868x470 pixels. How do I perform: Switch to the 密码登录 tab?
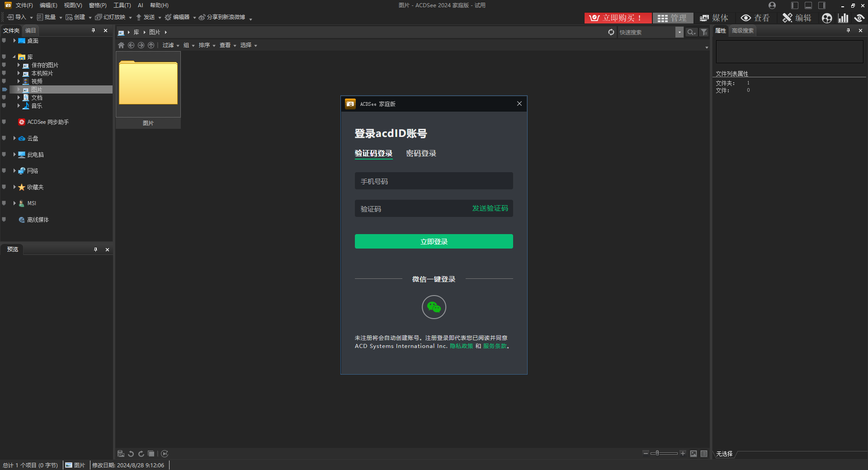[421, 153]
